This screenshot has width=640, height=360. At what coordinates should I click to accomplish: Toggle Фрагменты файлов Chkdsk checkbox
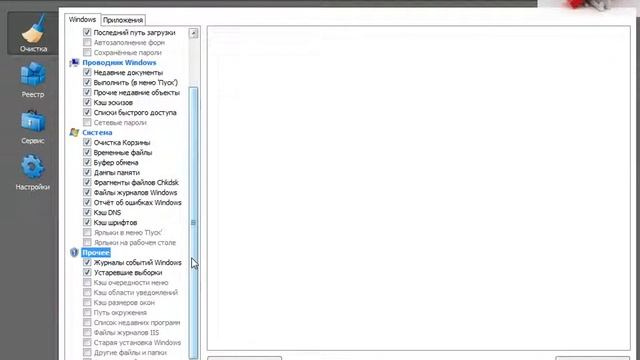pyautogui.click(x=87, y=182)
